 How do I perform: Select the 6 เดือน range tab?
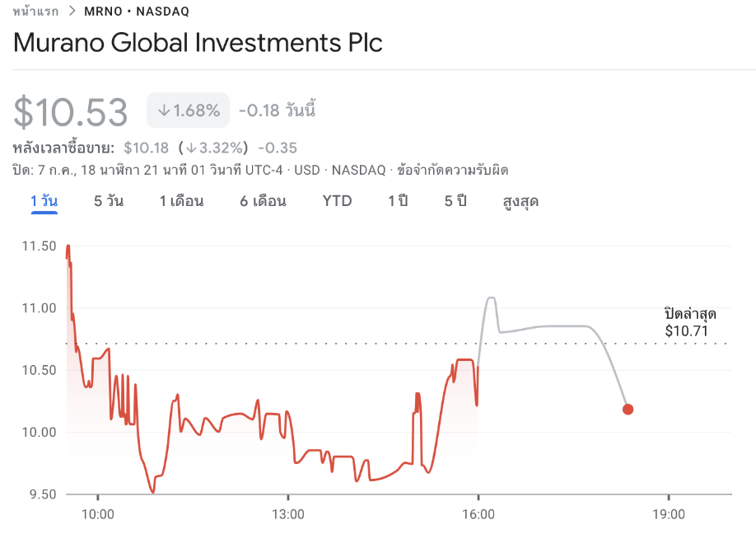(x=263, y=201)
